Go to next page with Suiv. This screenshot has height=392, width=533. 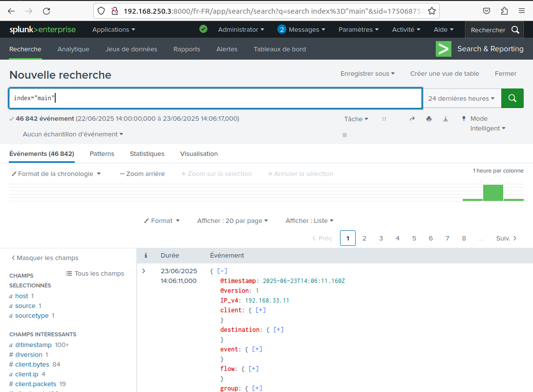[507, 239]
